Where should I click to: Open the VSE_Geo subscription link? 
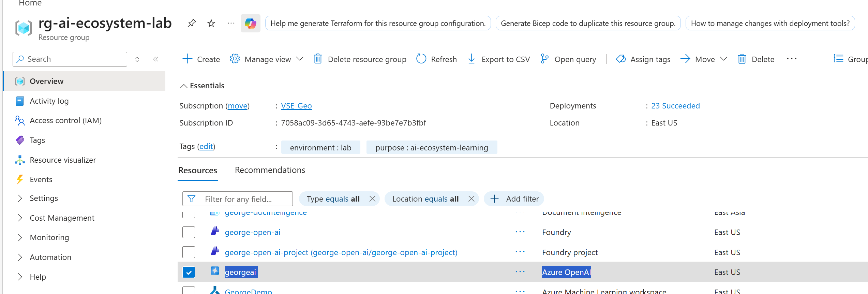pos(296,106)
